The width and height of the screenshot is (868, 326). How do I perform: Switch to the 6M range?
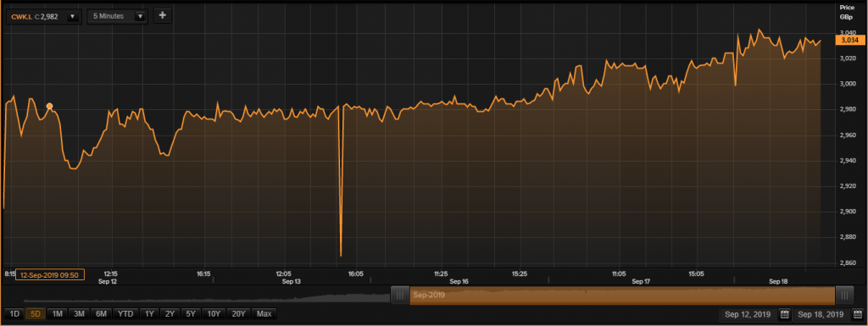(101, 314)
